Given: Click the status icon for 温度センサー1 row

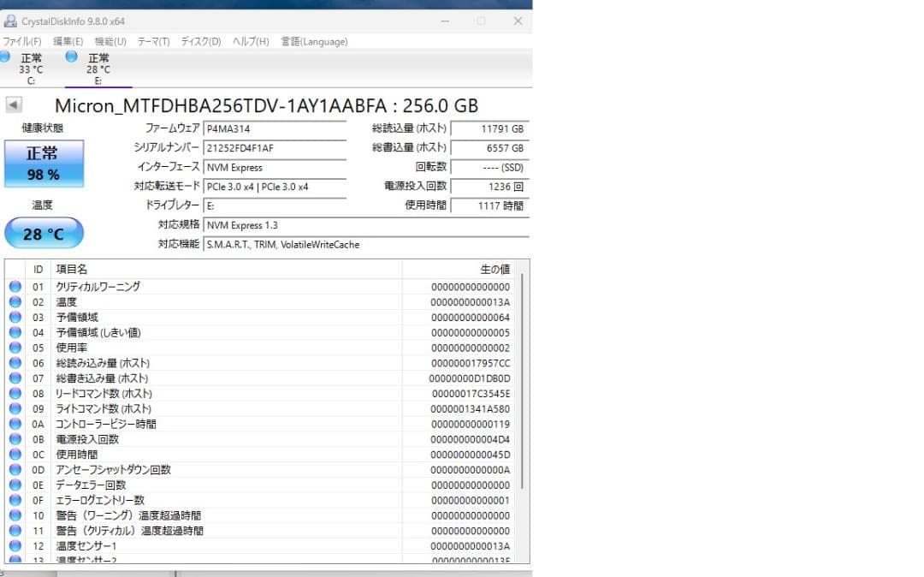Looking at the screenshot, I should click(15, 546).
